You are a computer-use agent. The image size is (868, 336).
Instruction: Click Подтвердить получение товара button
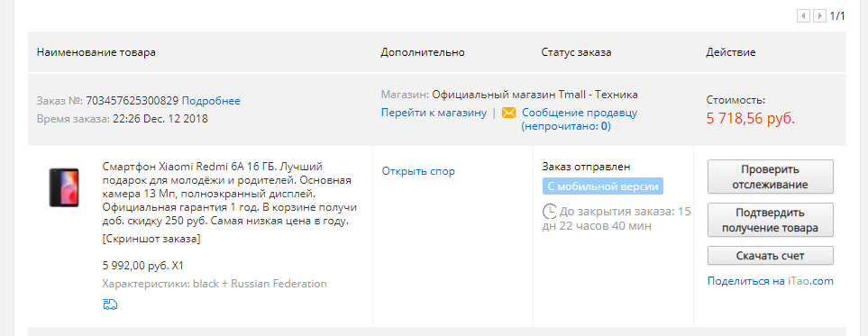[770, 221]
